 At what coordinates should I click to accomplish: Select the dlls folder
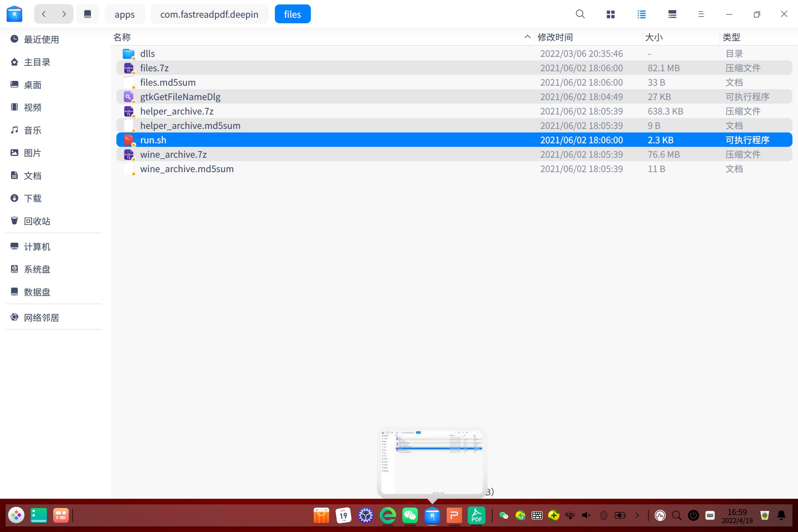147,54
